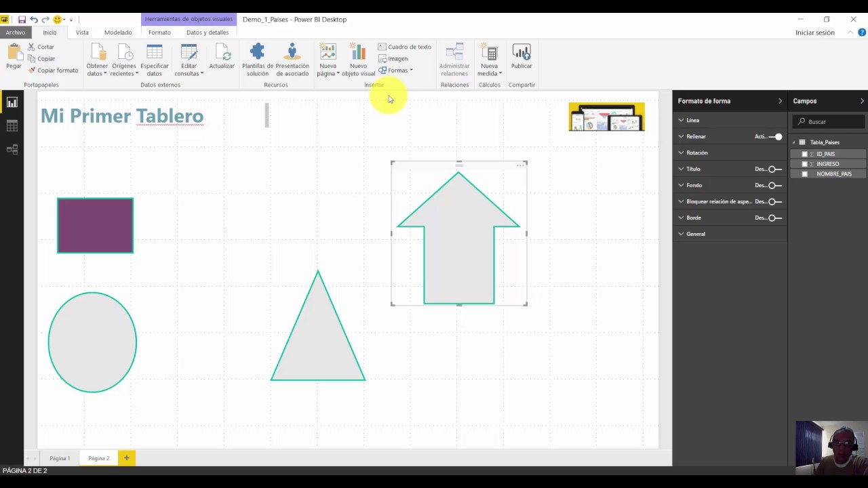Click Presentación de asociado
Viewport: 868px width, 488px height.
coord(292,60)
